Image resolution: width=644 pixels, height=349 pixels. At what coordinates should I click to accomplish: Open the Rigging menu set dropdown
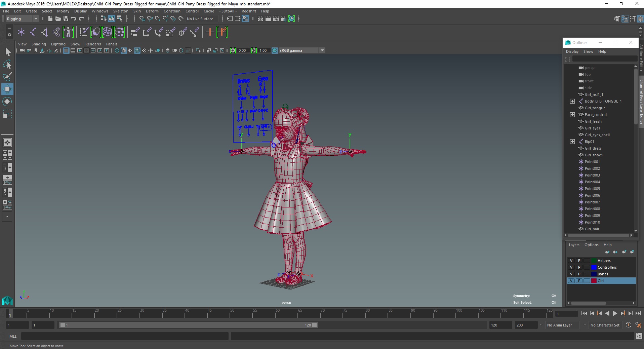[22, 19]
